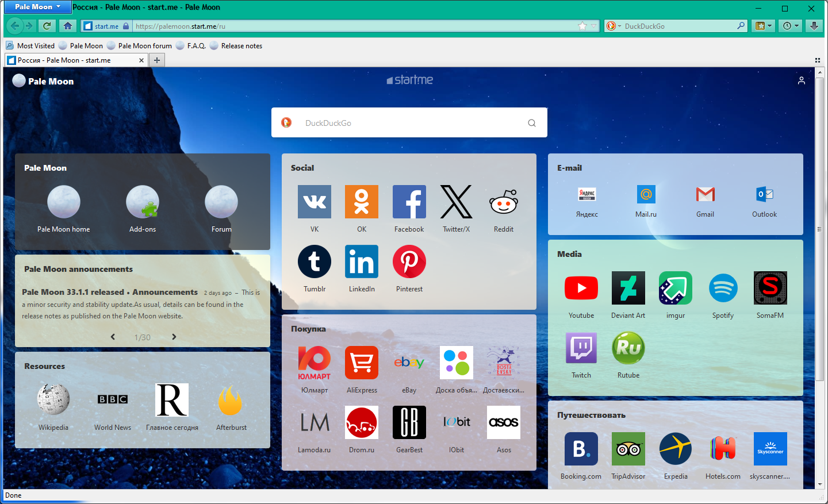The width and height of the screenshot is (828, 504).
Task: Open the BBC World News icon
Action: tap(113, 399)
